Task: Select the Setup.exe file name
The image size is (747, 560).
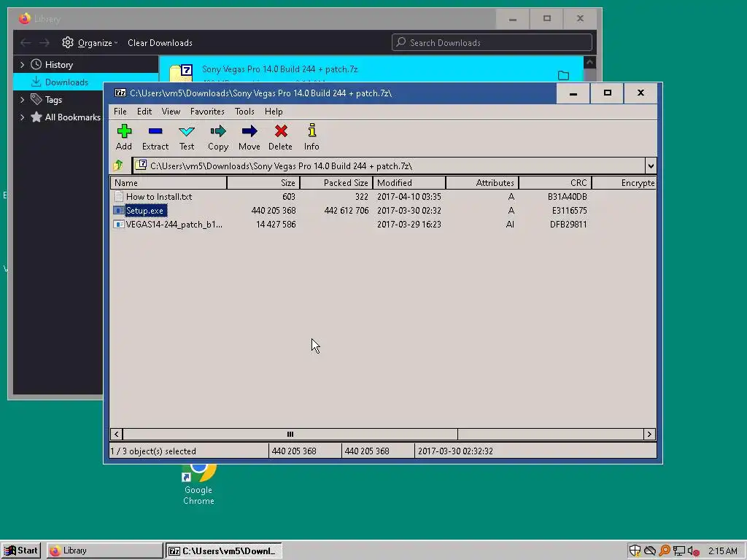Action: point(145,211)
